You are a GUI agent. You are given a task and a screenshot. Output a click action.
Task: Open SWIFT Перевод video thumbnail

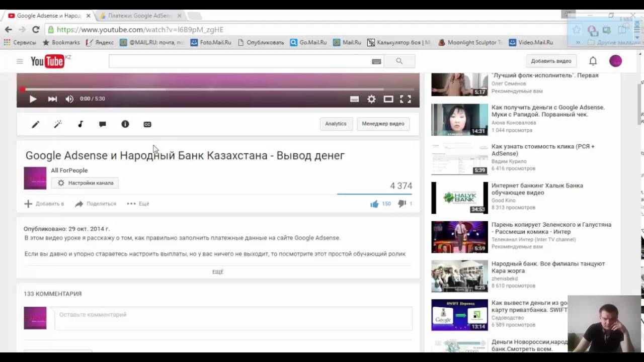(459, 315)
